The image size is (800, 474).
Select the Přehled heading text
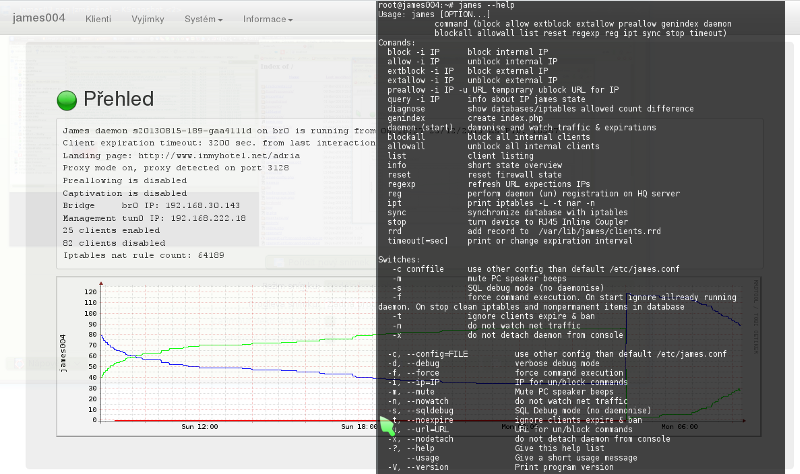click(119, 99)
